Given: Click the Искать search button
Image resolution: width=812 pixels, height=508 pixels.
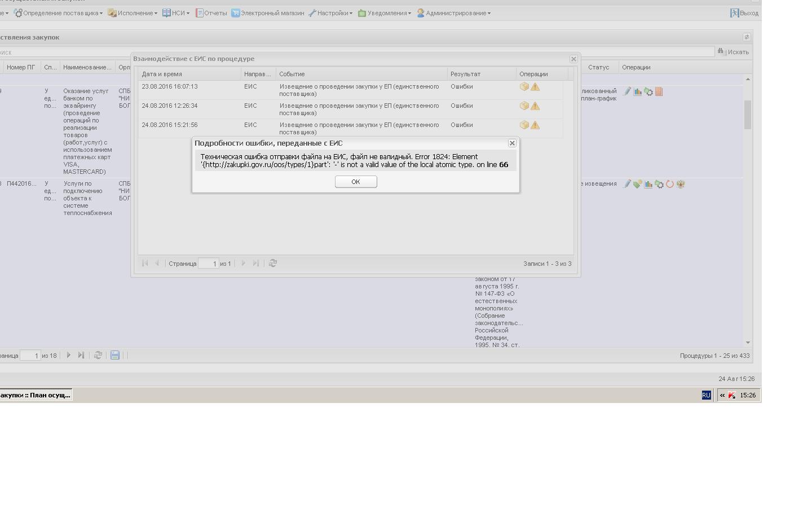Looking at the screenshot, I should pyautogui.click(x=734, y=52).
